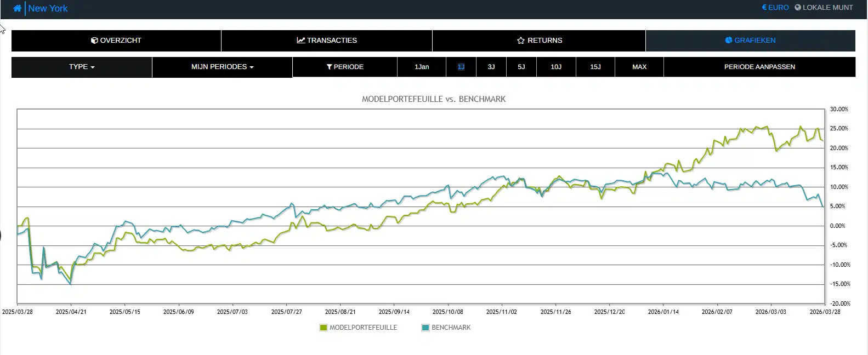Click the home icon beside New York
Viewport: 868px width, 355px height.
(x=18, y=8)
